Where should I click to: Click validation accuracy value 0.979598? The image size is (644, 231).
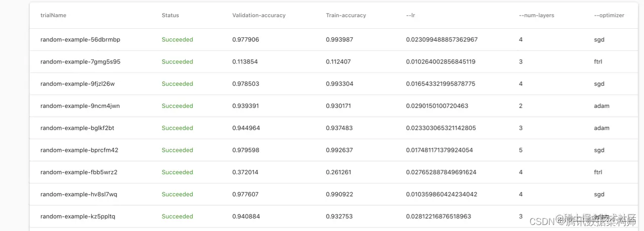point(246,150)
